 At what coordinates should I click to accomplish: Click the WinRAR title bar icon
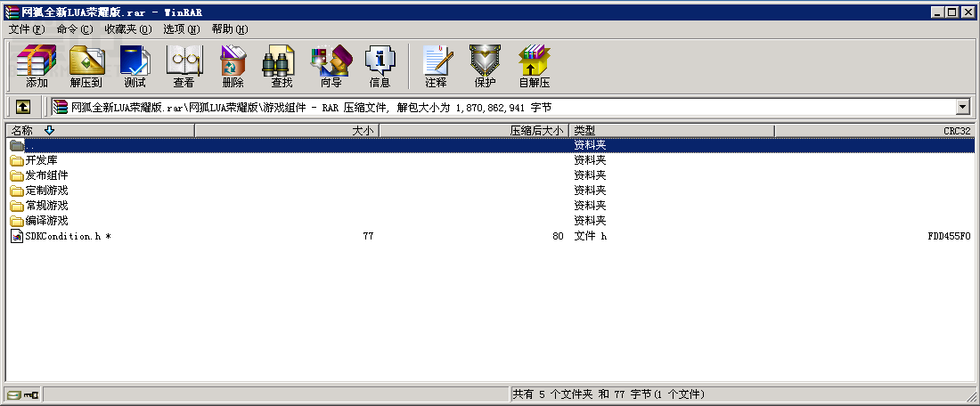coord(12,12)
